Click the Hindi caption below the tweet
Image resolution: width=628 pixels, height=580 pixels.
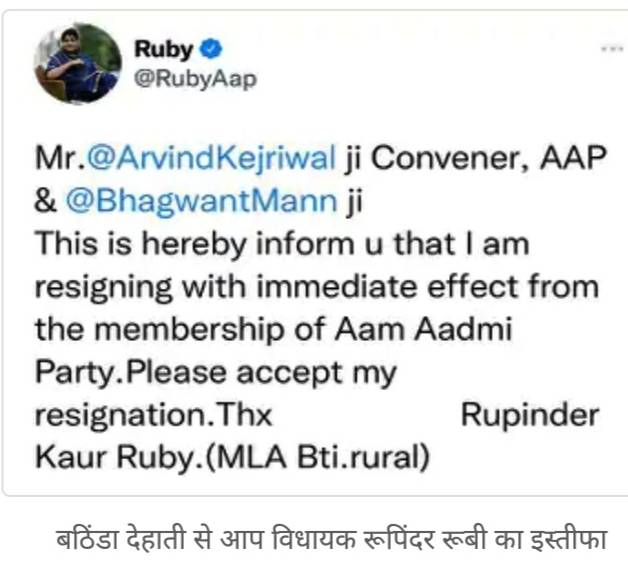click(332, 540)
